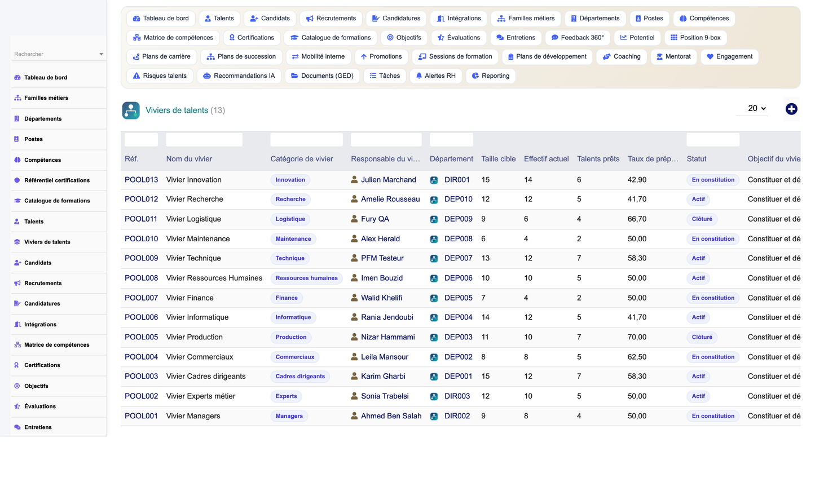This screenshot has height=504, width=815.
Task: Click the Clôturé status badge for POOL011
Action: click(x=702, y=219)
